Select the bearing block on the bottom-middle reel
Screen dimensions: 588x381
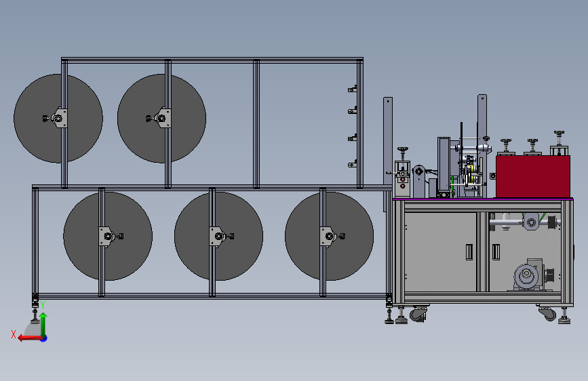click(217, 236)
